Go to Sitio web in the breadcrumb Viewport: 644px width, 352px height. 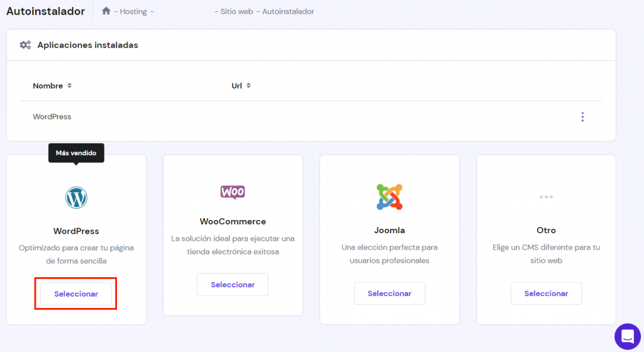tap(236, 11)
